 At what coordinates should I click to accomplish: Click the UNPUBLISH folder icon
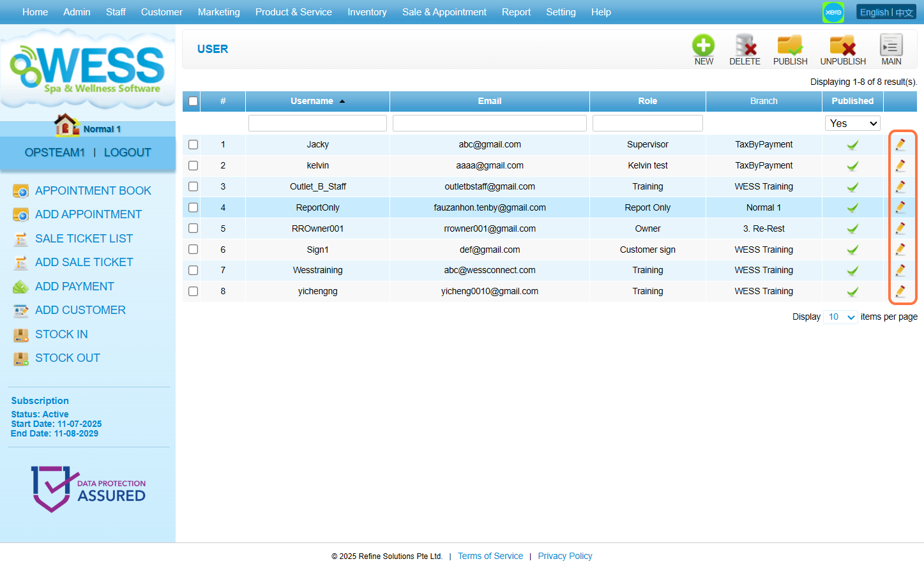pos(842,46)
